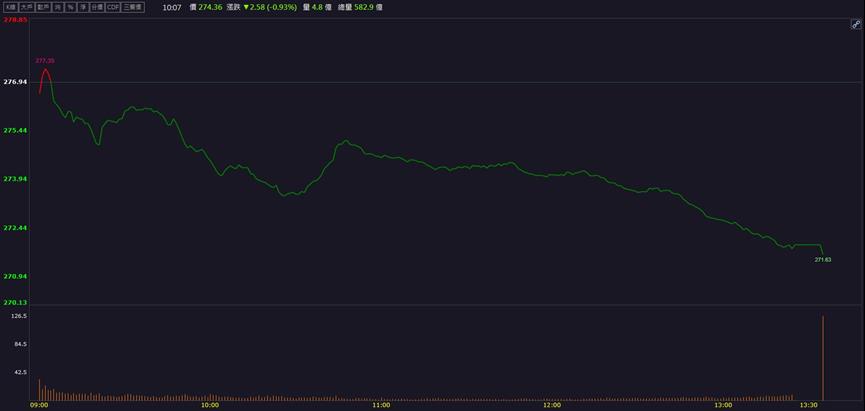Viewport: 865px width, 411px height.
Task: Click the link icon at chart top-right
Action: tap(856, 24)
